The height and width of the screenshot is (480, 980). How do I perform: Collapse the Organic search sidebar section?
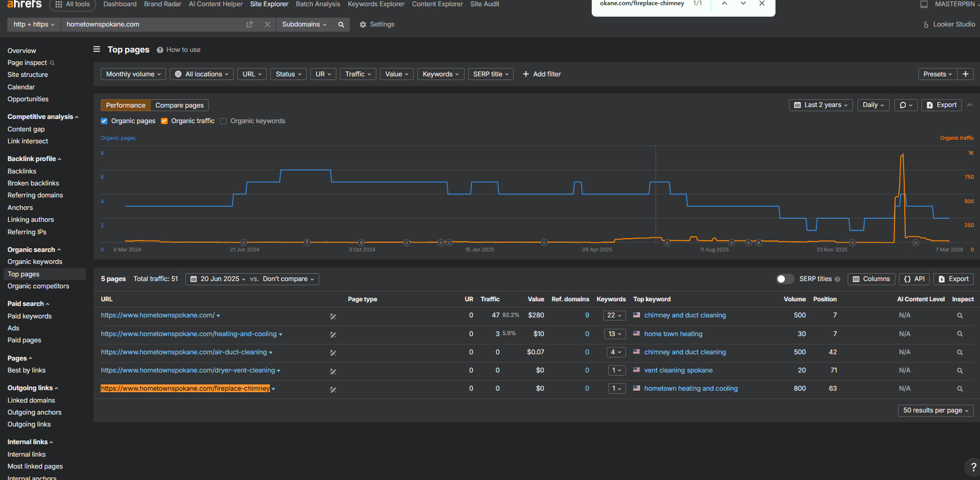coord(34,250)
